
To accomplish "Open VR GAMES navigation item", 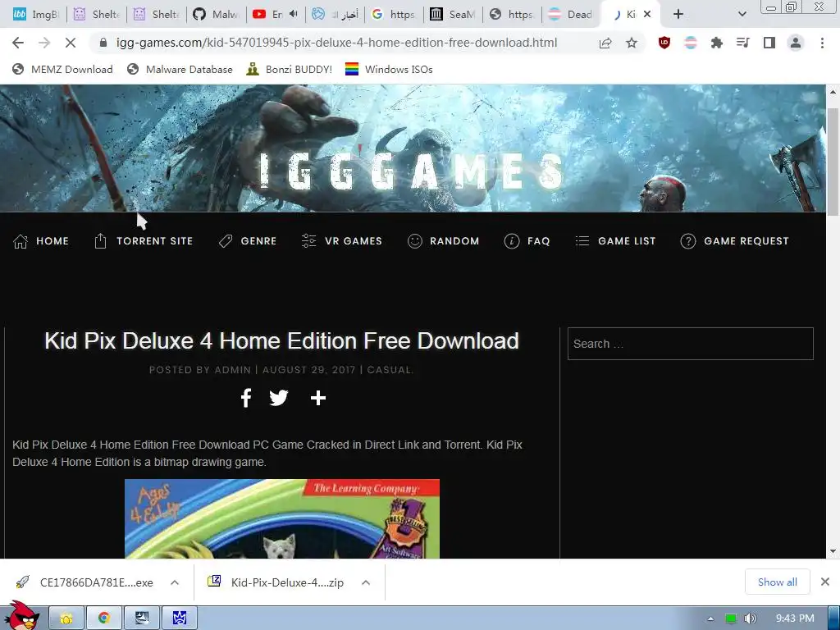I will point(342,241).
